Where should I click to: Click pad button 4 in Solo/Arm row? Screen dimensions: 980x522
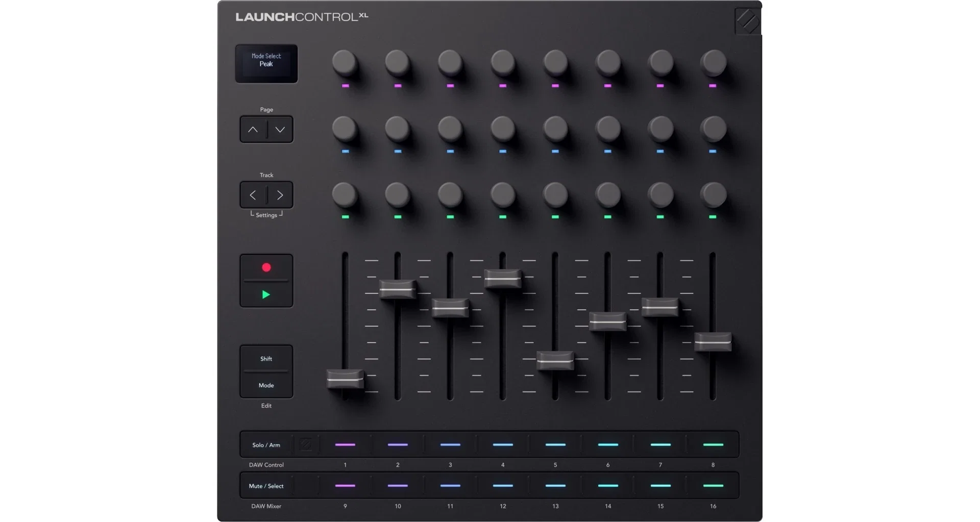coord(503,444)
